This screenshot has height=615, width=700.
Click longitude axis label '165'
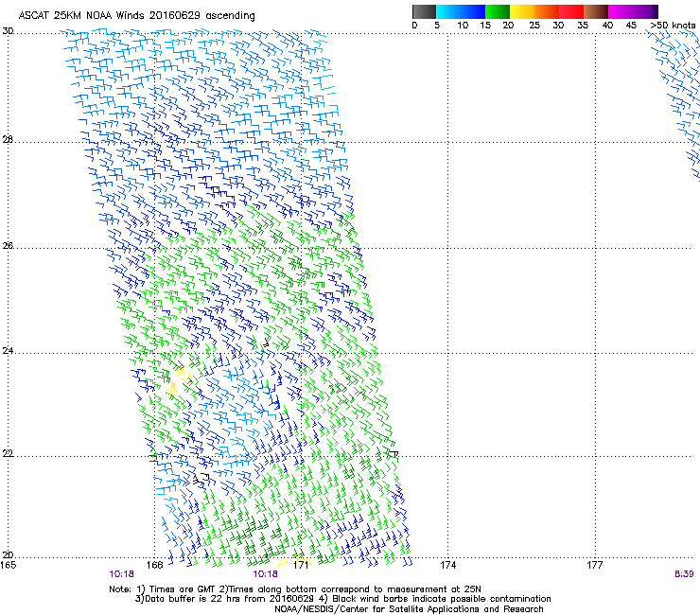(9, 565)
